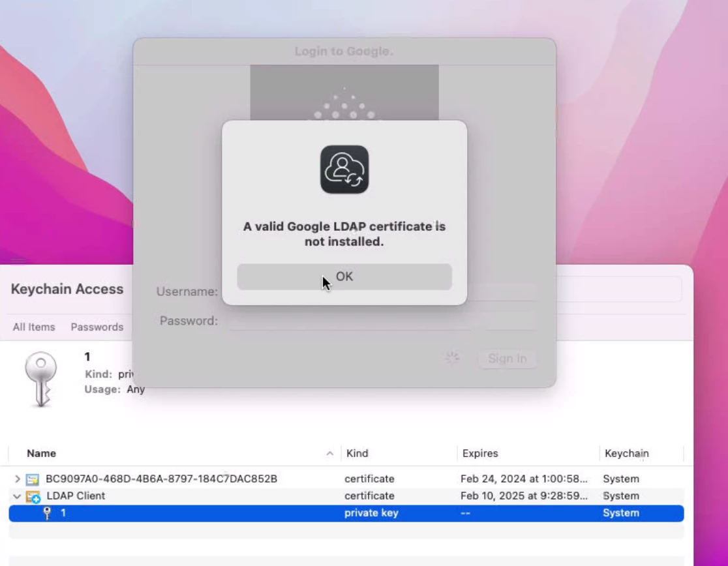Click the Login to Google window title

point(344,51)
